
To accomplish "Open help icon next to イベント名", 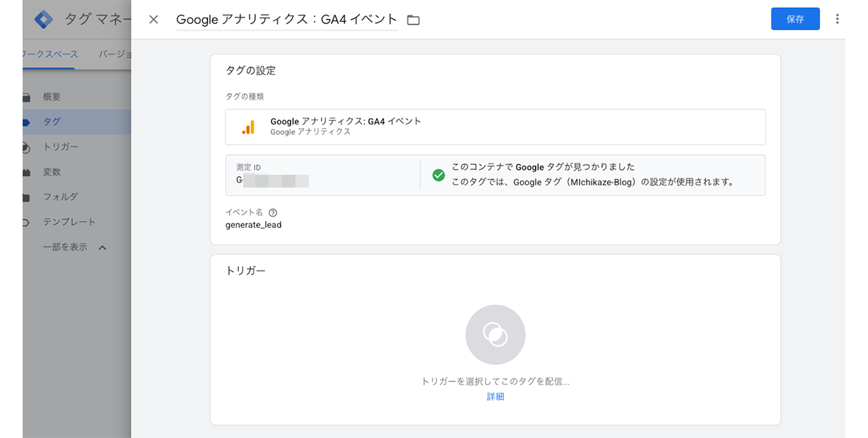I will [x=273, y=212].
